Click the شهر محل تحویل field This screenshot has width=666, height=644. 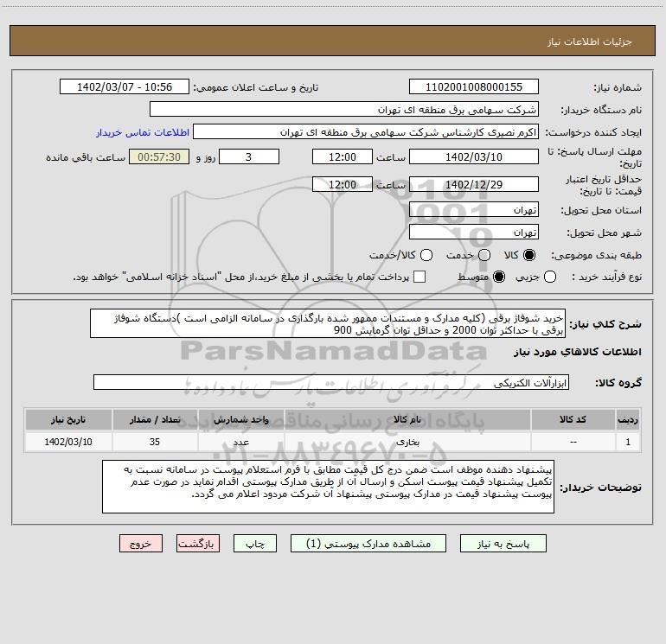[x=474, y=233]
